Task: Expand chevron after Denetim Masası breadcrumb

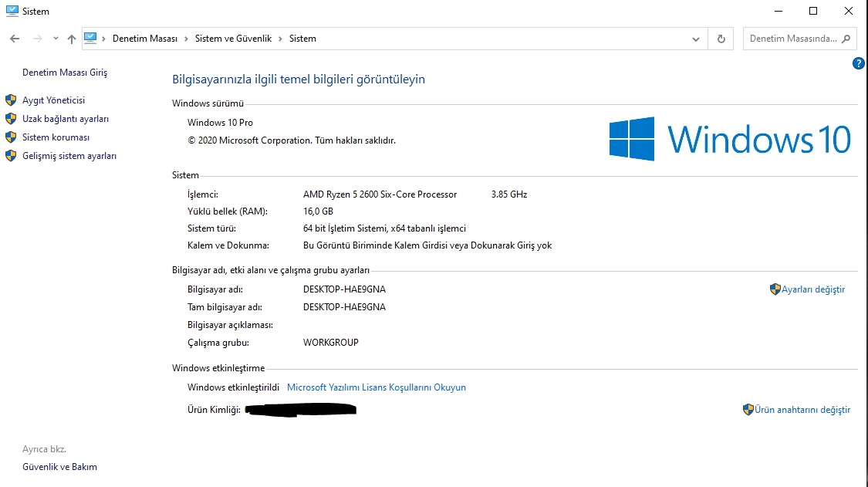Action: pyautogui.click(x=186, y=39)
